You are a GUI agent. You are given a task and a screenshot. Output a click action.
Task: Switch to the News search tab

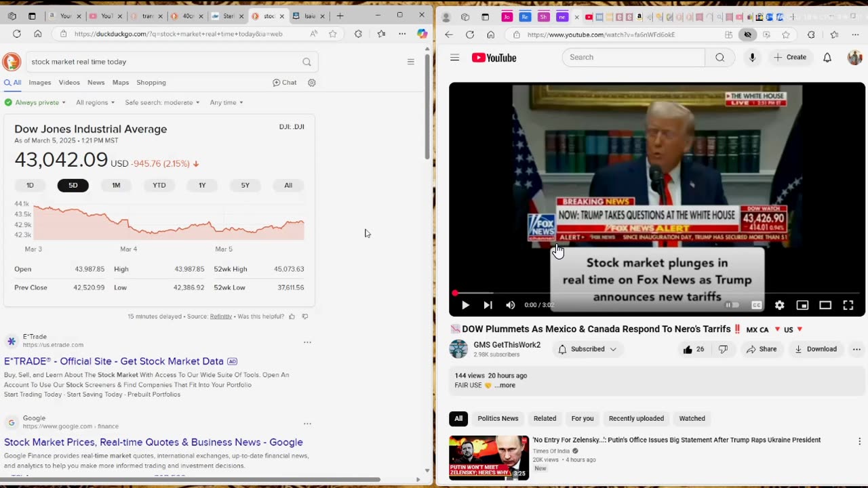pos(96,83)
